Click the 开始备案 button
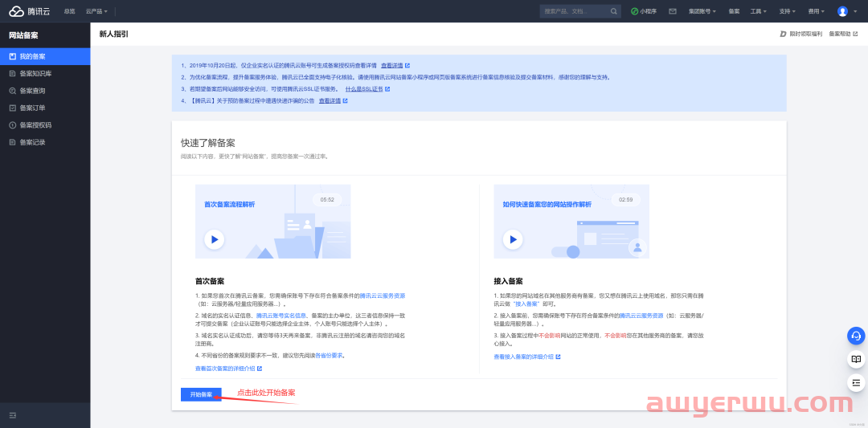The image size is (868, 428). [x=201, y=395]
